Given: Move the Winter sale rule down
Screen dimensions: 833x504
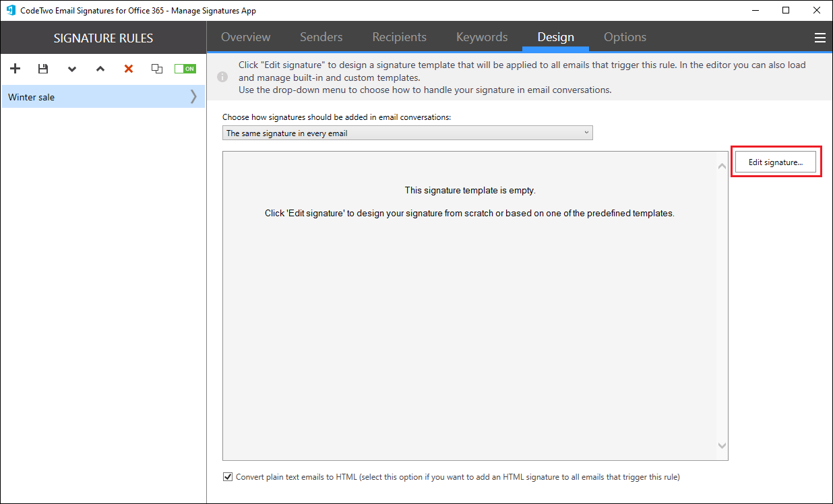Looking at the screenshot, I should pyautogui.click(x=72, y=68).
